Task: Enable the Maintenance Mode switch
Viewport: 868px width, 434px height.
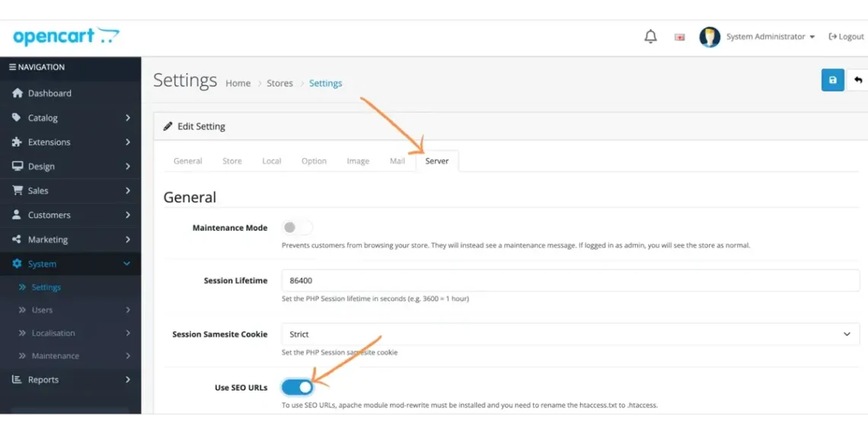Action: point(297,228)
